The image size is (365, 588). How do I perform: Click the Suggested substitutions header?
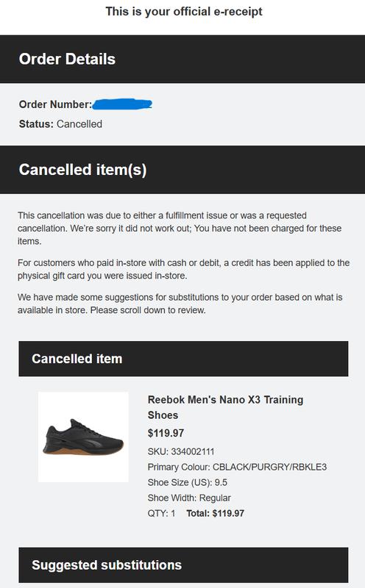(183, 565)
